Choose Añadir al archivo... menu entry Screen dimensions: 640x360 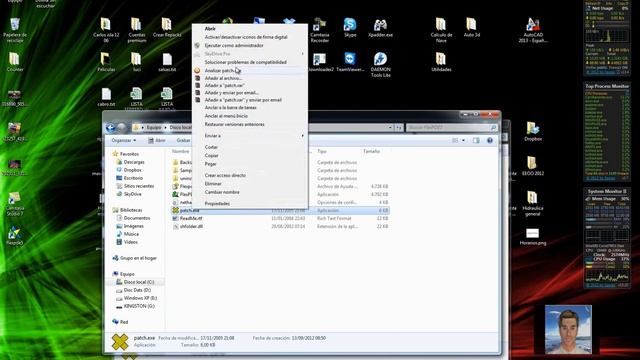pos(223,78)
